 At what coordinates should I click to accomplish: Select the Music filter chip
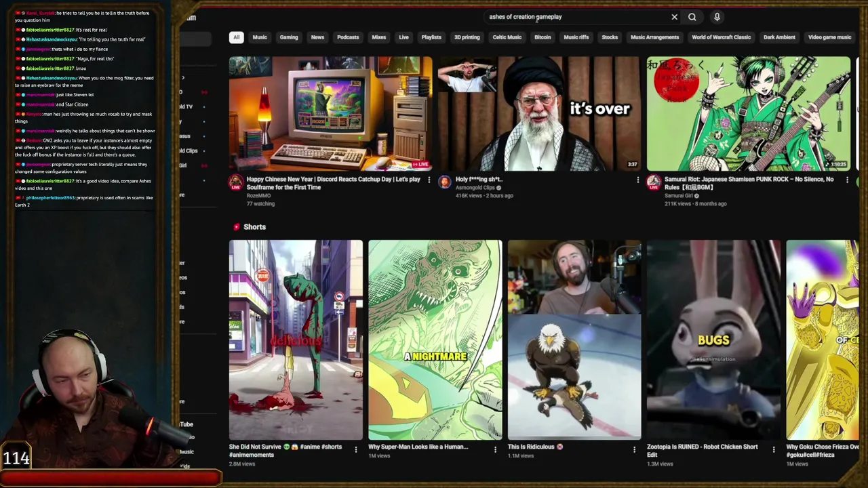click(260, 37)
